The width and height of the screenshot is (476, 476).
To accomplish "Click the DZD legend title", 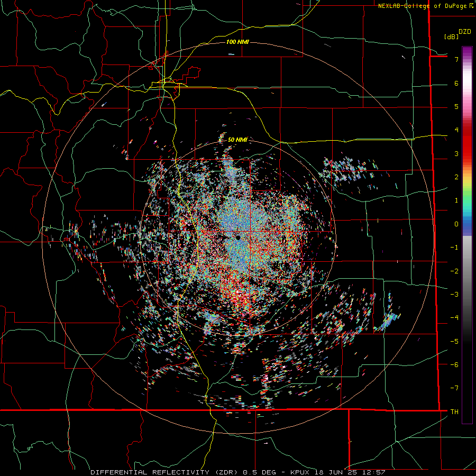I will (x=465, y=32).
